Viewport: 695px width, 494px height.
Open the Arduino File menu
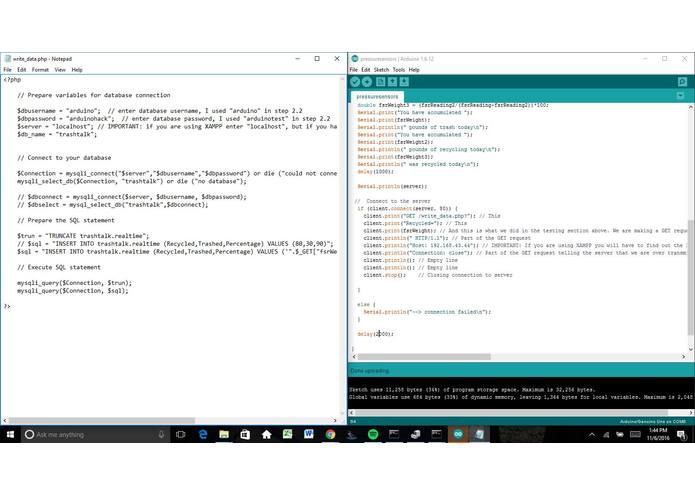point(354,70)
